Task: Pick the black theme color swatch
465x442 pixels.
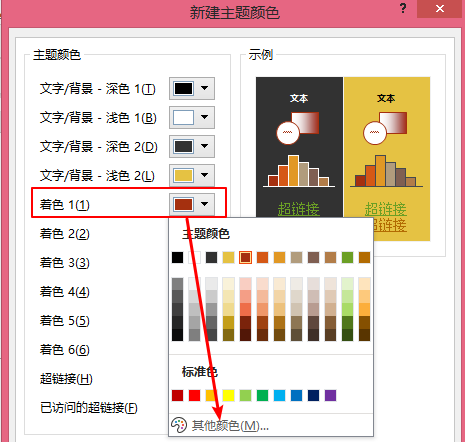Action: point(177,257)
